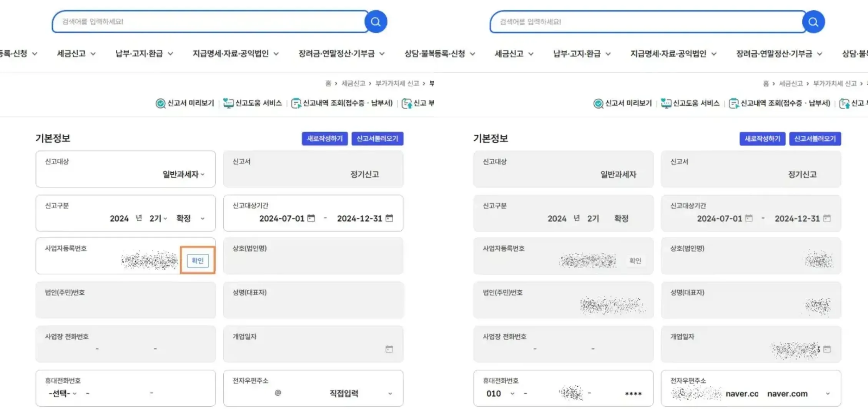
Task: Open 신고서 미리보기 preview icon
Action: pyautogui.click(x=160, y=103)
